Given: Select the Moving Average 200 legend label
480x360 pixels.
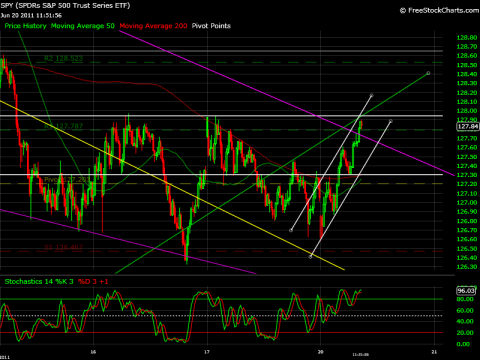Looking at the screenshot, I should [153, 26].
